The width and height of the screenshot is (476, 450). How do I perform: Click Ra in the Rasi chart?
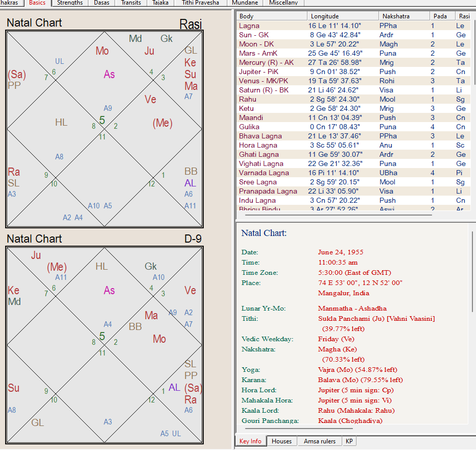pos(14,172)
